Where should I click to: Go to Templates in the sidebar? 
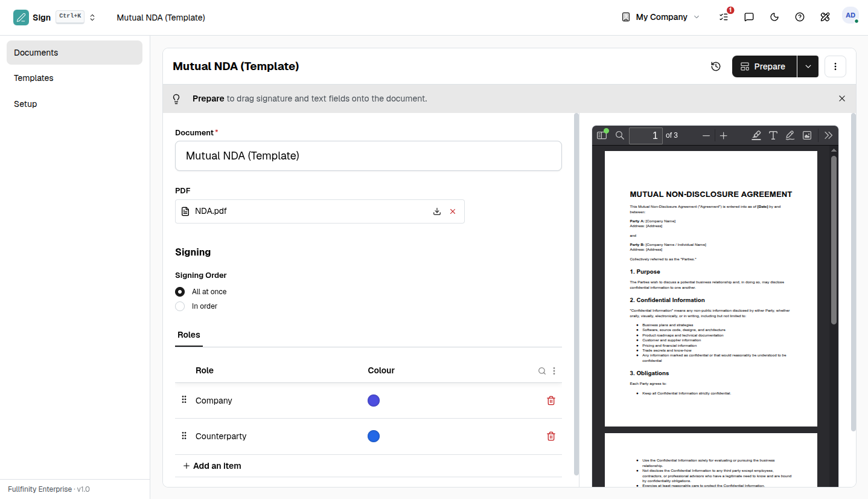[x=75, y=78]
